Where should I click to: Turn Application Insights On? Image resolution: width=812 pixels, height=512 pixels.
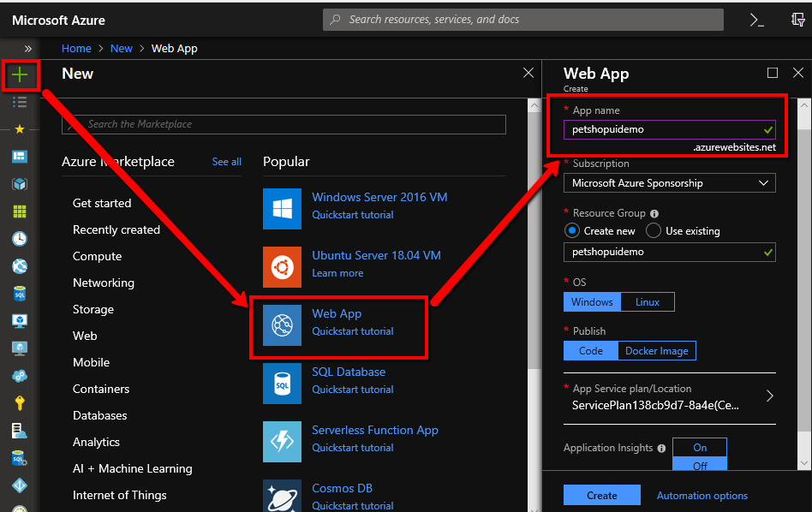point(700,448)
